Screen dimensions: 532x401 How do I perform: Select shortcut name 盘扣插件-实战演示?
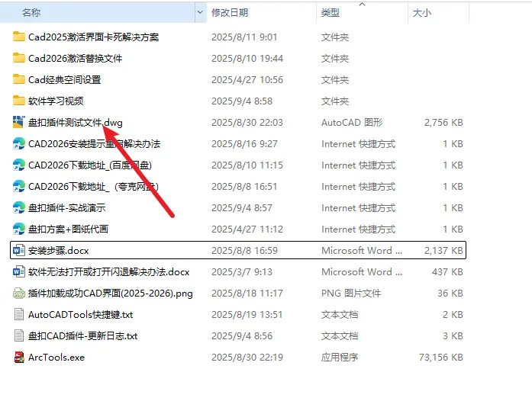(67, 208)
